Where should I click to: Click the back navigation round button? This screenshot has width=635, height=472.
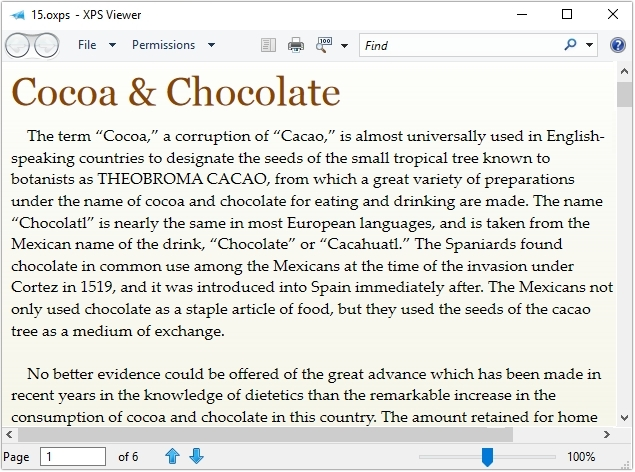[x=19, y=45]
